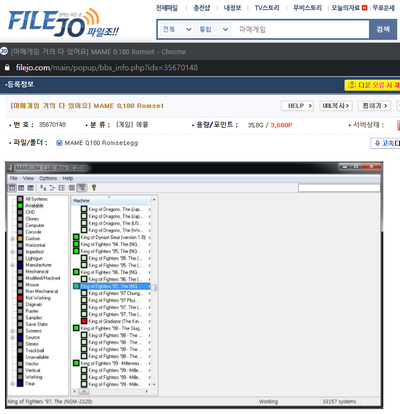The image size is (400, 414).
Task: Expand the Custom folder tree node
Action: click(x=12, y=239)
